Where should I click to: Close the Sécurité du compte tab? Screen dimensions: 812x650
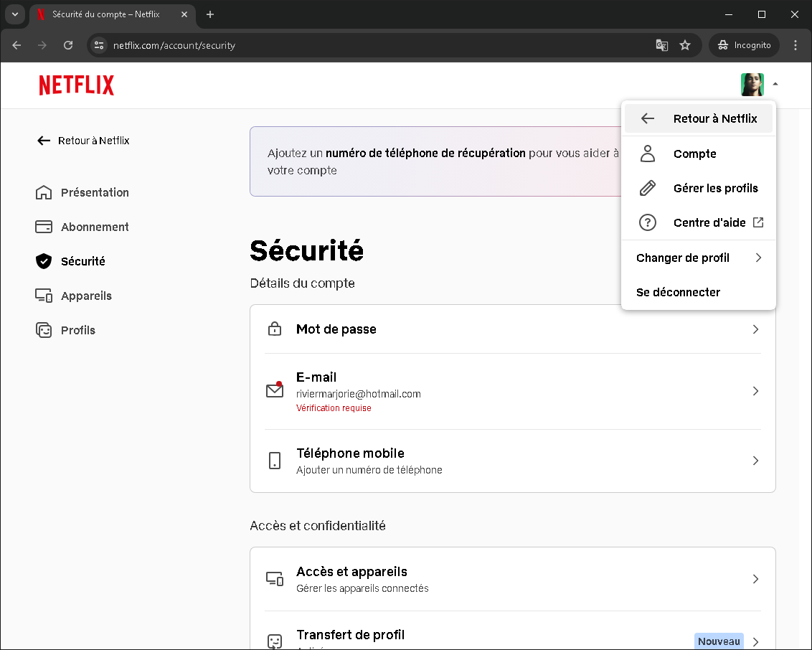point(184,14)
